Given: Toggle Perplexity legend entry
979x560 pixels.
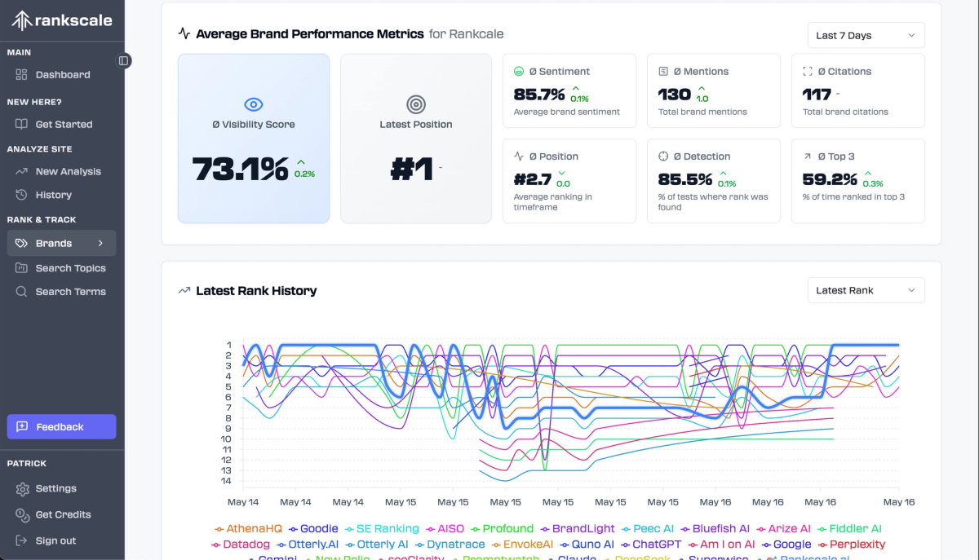Looking at the screenshot, I should [x=851, y=545].
